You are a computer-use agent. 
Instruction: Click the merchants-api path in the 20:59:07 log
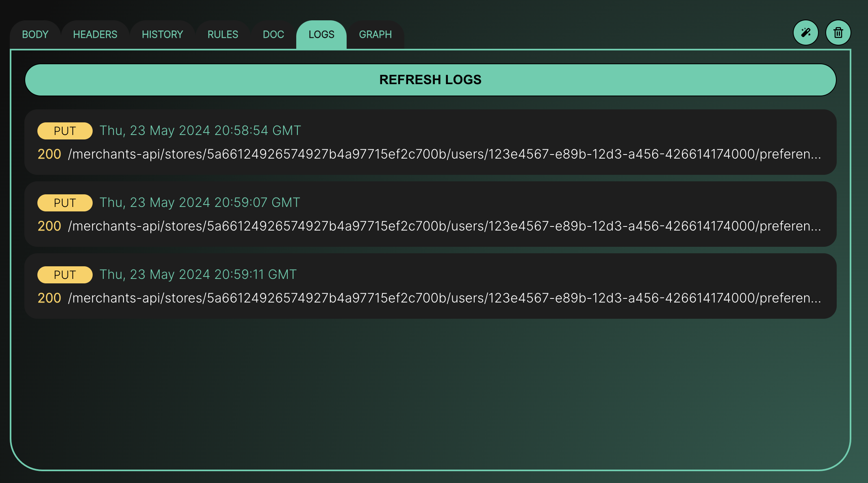(x=445, y=226)
